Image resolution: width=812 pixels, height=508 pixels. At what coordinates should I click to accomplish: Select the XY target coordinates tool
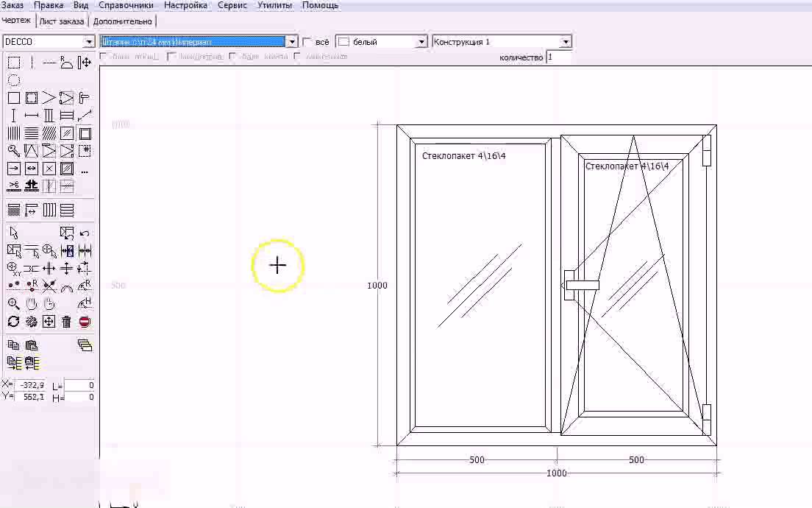pos(14,269)
